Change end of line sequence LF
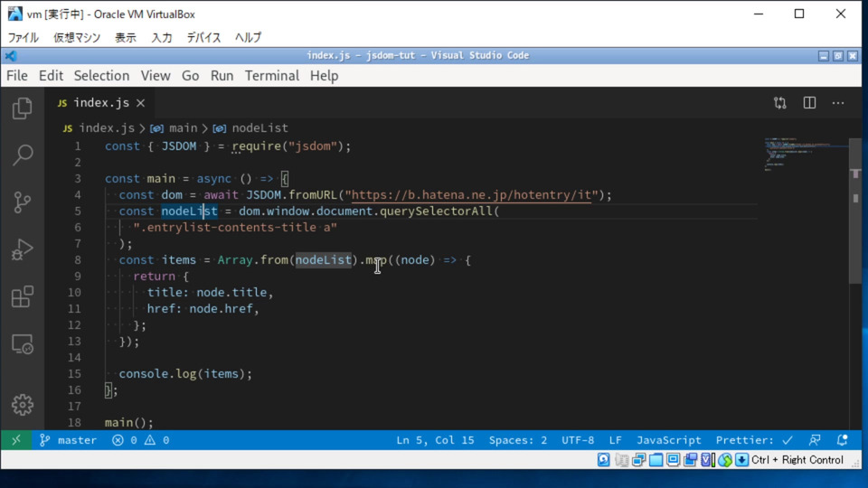The image size is (868, 488). tap(615, 440)
